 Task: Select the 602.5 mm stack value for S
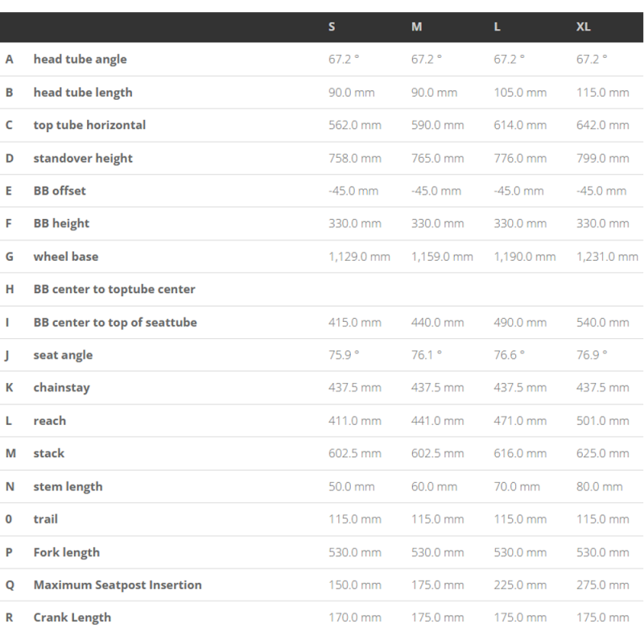355,454
